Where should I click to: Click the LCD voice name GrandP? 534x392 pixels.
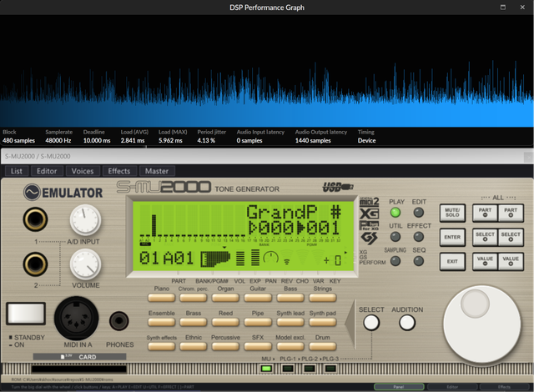pyautogui.click(x=282, y=212)
